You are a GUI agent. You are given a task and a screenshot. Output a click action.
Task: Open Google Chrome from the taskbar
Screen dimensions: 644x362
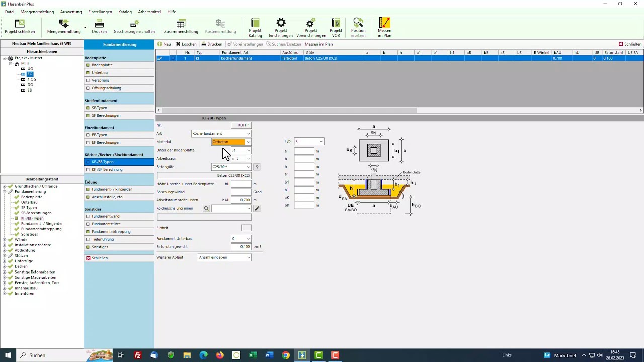(286, 355)
